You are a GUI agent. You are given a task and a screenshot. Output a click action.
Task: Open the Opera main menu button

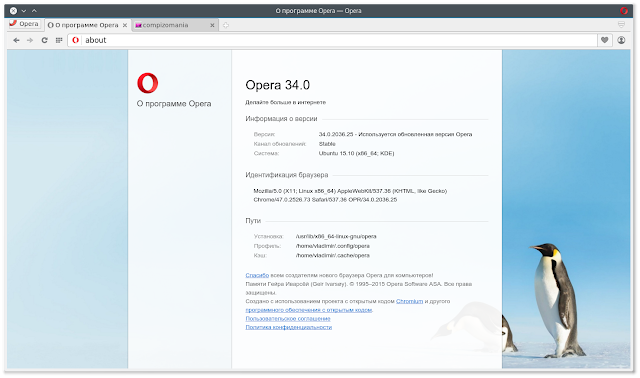[24, 24]
